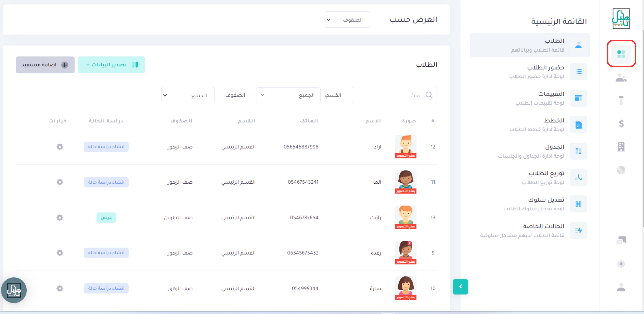Open الحالات الخاصة menu item
Viewport: 644px width, 314px height.
pos(530,231)
